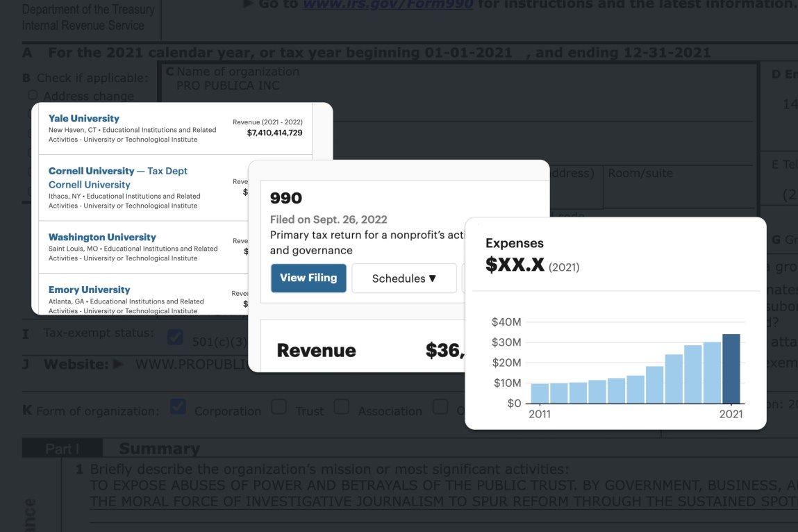Uncheck the Corporation checkbox
Viewport: 798px width, 532px height.
178,408
